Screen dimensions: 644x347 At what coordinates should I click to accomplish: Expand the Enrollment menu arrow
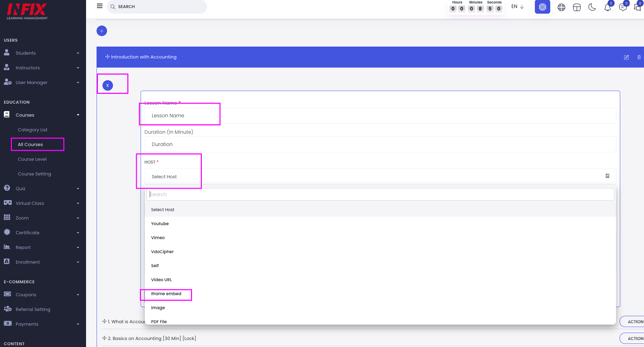(78, 262)
